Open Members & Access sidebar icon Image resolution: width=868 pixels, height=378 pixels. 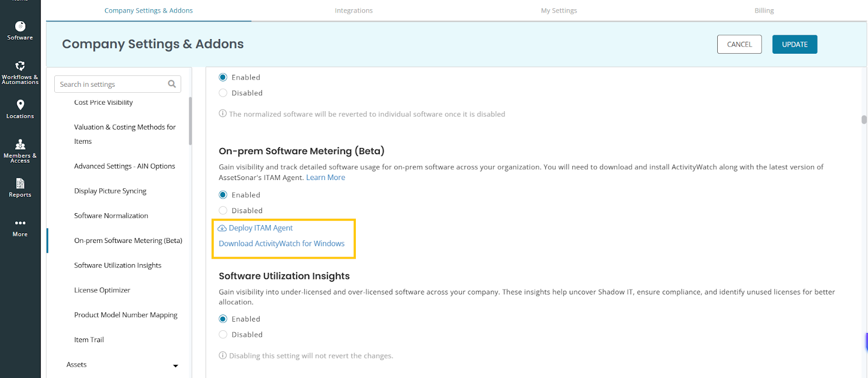point(20,144)
